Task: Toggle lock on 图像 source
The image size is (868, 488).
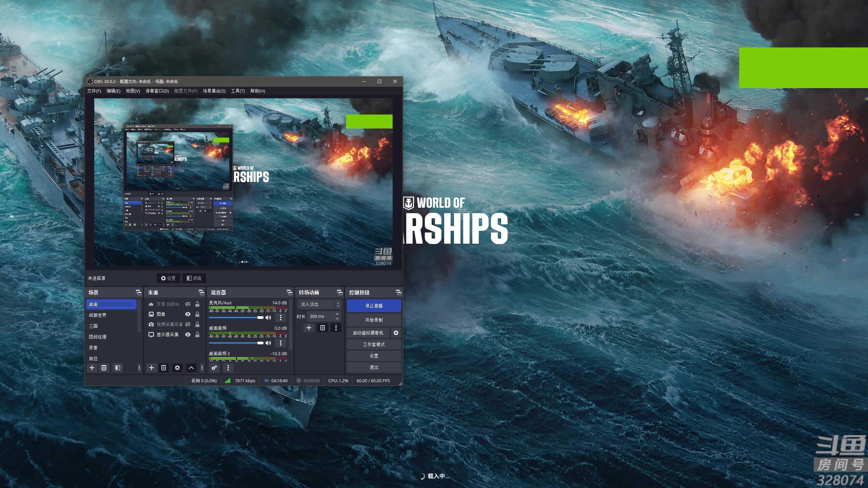Action: click(x=197, y=314)
